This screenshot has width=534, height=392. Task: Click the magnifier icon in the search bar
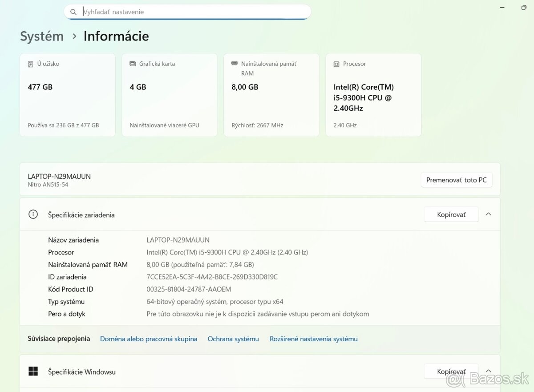pos(73,12)
